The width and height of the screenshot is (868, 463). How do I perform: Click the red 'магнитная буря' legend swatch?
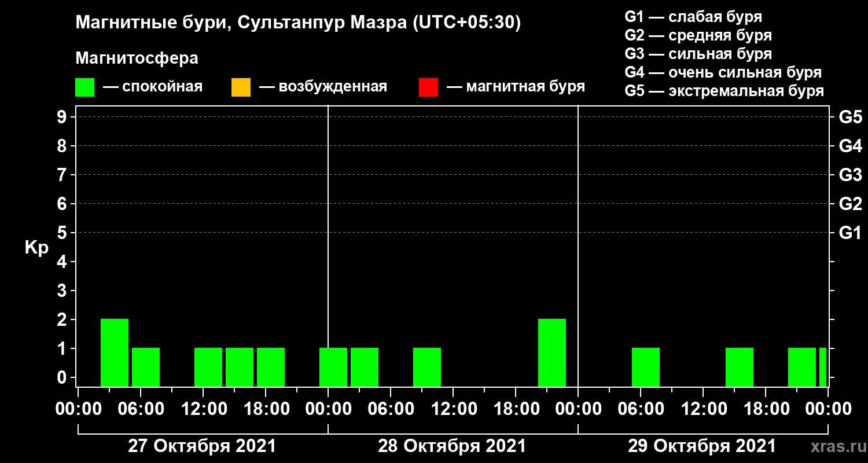pyautogui.click(x=428, y=87)
